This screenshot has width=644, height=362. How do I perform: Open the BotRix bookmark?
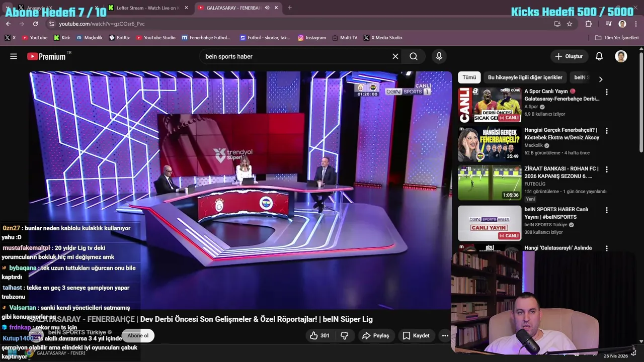point(119,38)
